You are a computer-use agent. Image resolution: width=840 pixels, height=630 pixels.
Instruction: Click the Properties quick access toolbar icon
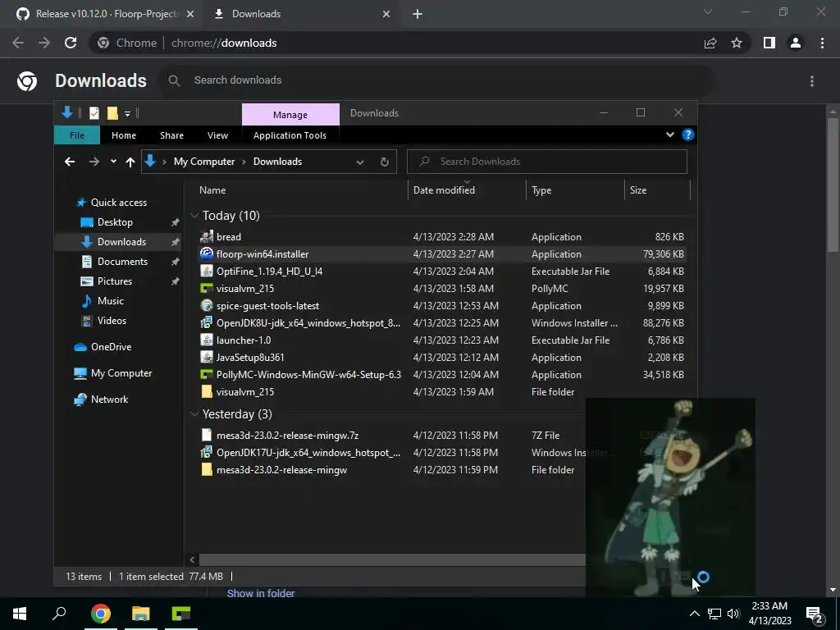click(x=94, y=113)
